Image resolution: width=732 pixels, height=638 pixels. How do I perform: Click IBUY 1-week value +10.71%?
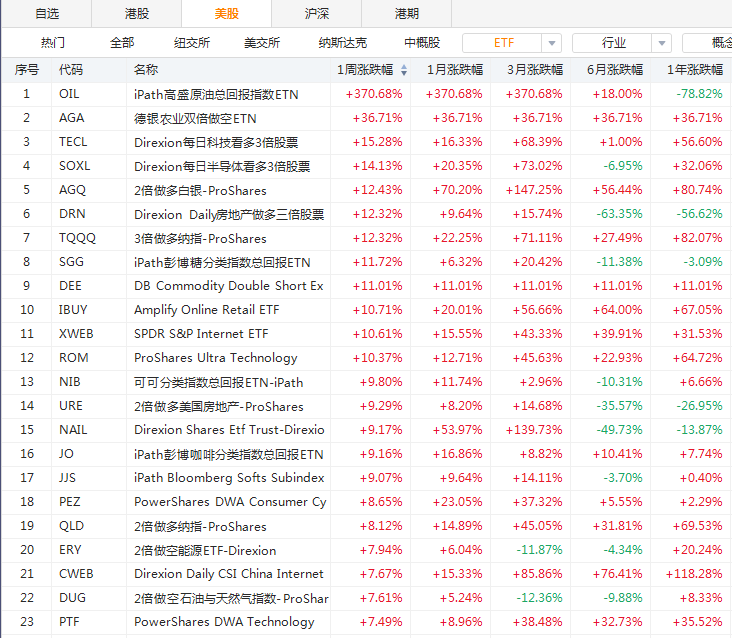377,310
